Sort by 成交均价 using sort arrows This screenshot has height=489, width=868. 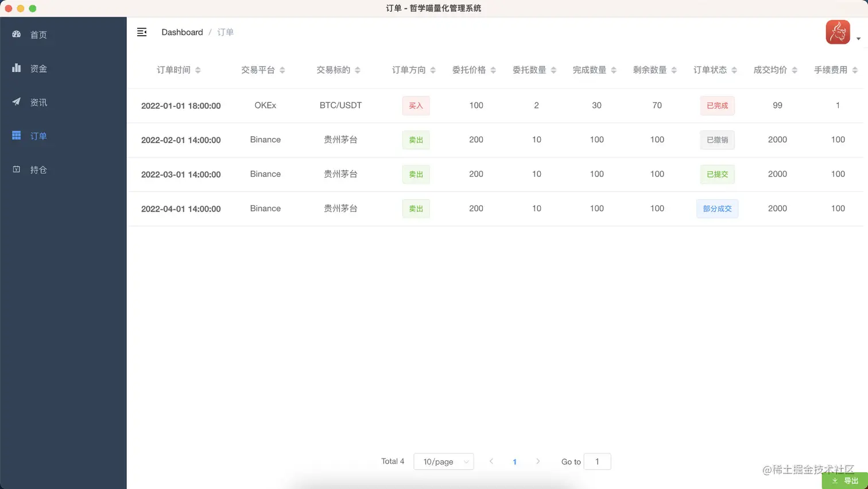pyautogui.click(x=795, y=70)
